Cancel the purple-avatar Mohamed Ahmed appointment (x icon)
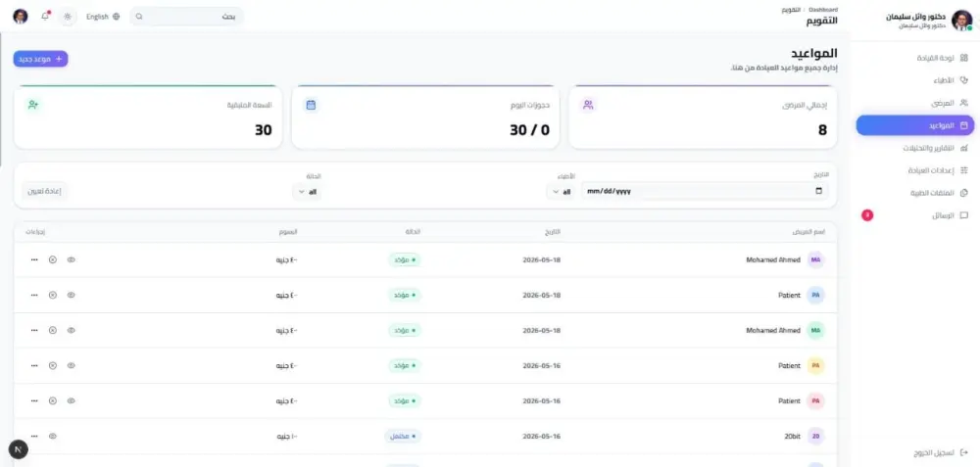The height and width of the screenshot is (467, 980). [x=53, y=259]
